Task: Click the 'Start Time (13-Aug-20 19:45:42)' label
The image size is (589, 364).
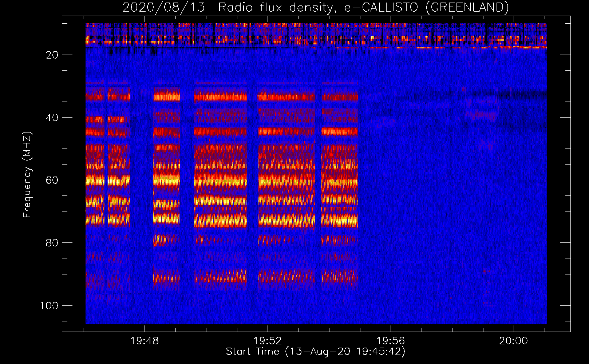Action: (316, 352)
